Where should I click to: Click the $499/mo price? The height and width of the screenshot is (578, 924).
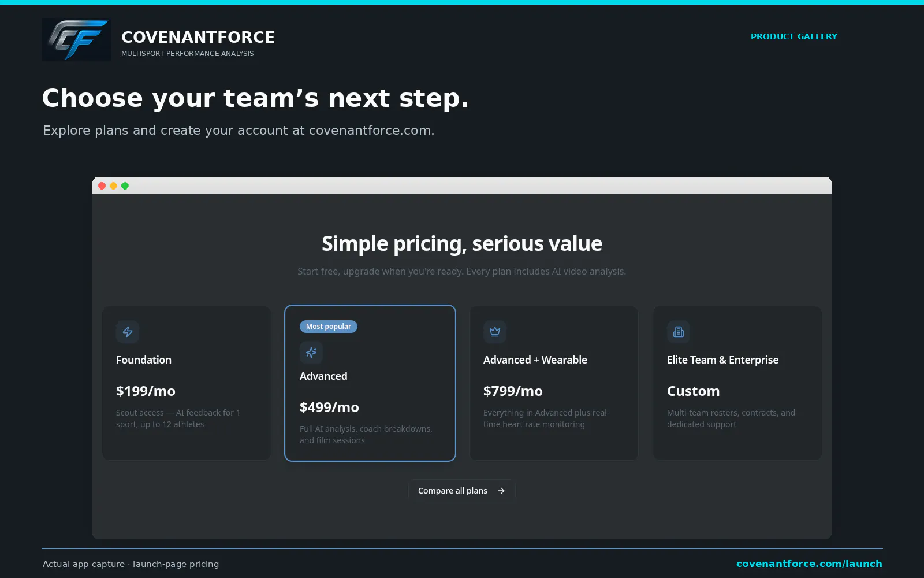tap(329, 407)
